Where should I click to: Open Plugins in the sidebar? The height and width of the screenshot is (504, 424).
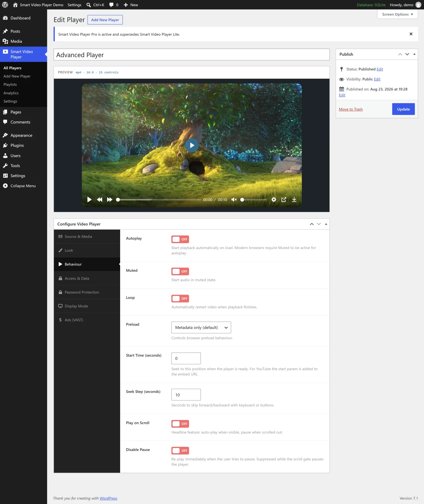[x=17, y=145]
